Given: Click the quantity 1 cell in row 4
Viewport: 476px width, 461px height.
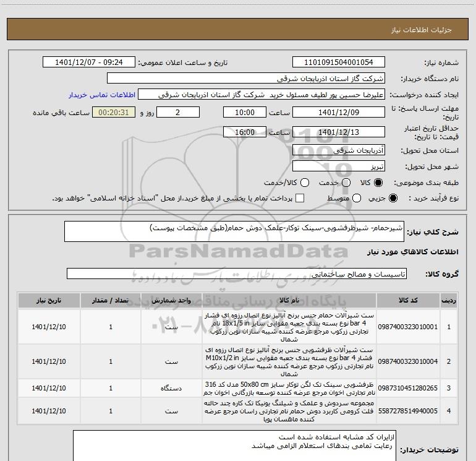Looking at the screenshot, I should [x=111, y=411].
